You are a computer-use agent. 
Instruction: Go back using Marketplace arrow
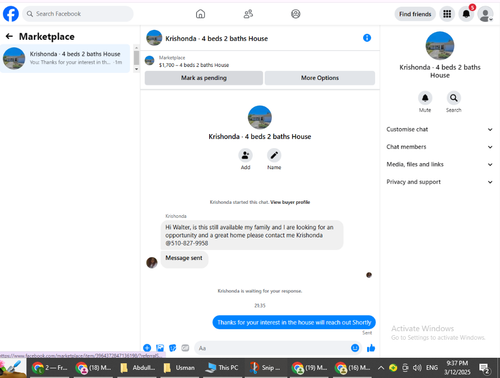pyautogui.click(x=9, y=36)
